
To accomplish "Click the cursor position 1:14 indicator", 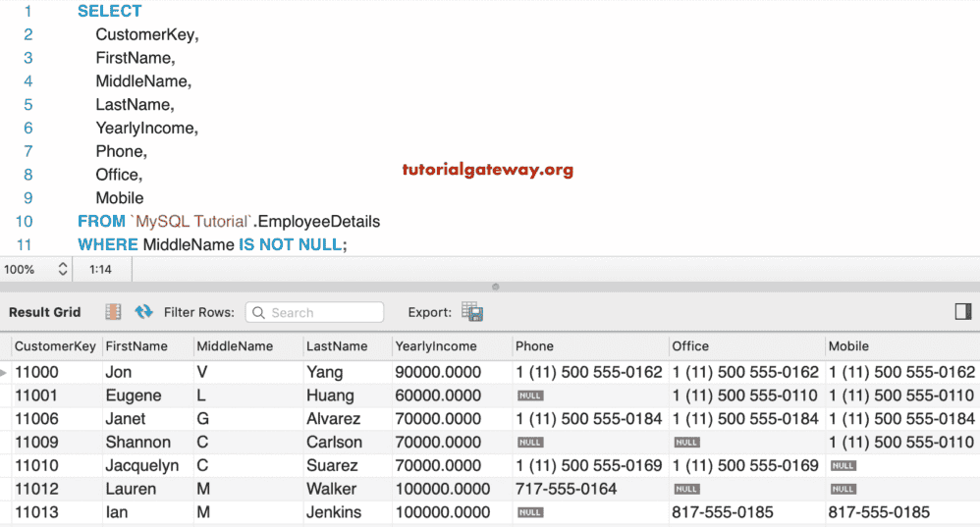I will click(100, 269).
